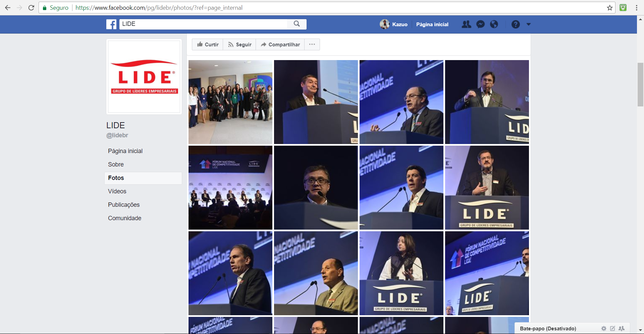Click the new message compose icon in chat bar

point(612,329)
